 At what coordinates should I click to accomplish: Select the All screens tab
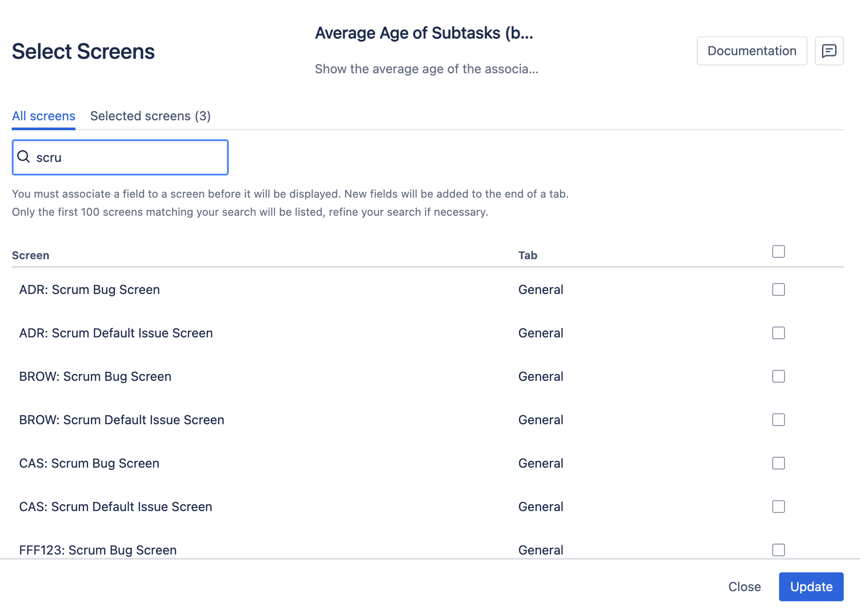click(x=43, y=116)
